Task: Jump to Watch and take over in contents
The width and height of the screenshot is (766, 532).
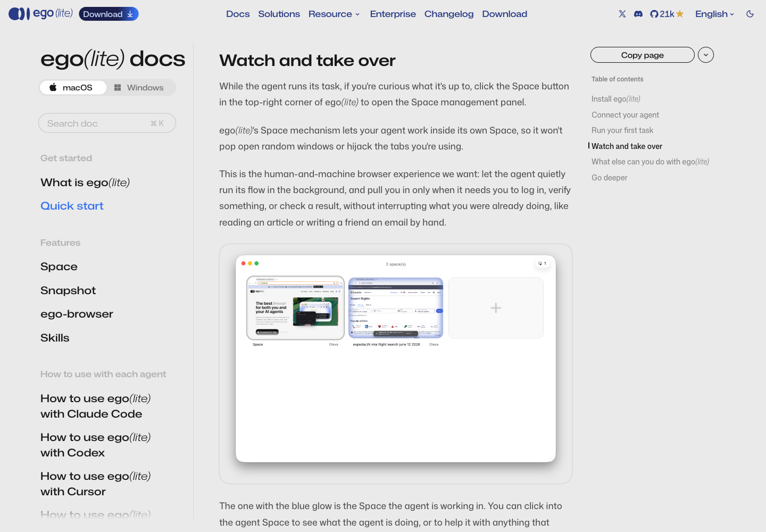Action: point(627,146)
